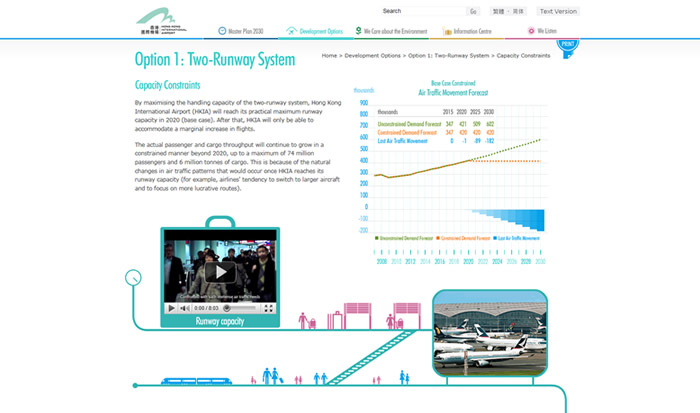
Task: Click the airport aircraft photo thumbnail
Action: pyautogui.click(x=488, y=329)
